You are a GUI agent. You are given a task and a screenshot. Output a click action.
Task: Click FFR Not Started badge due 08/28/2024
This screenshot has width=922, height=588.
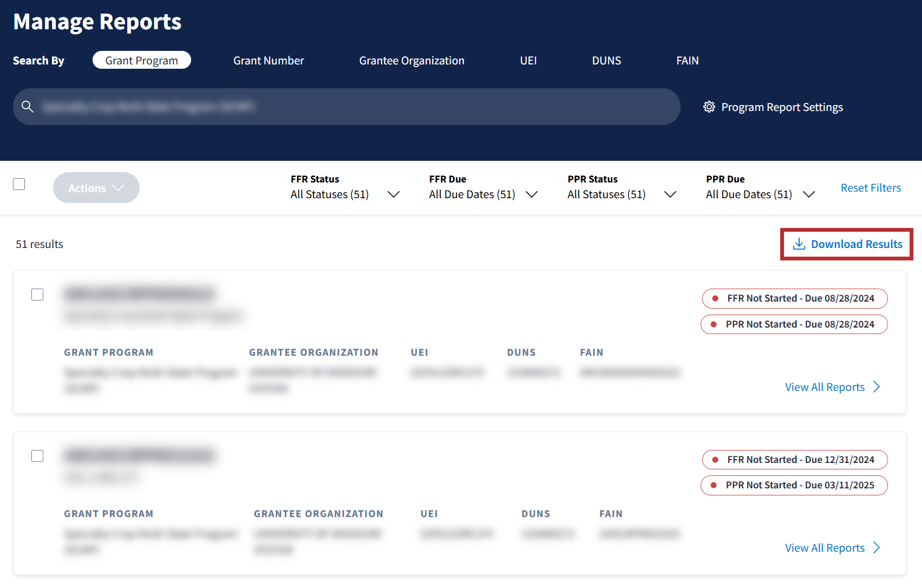794,298
